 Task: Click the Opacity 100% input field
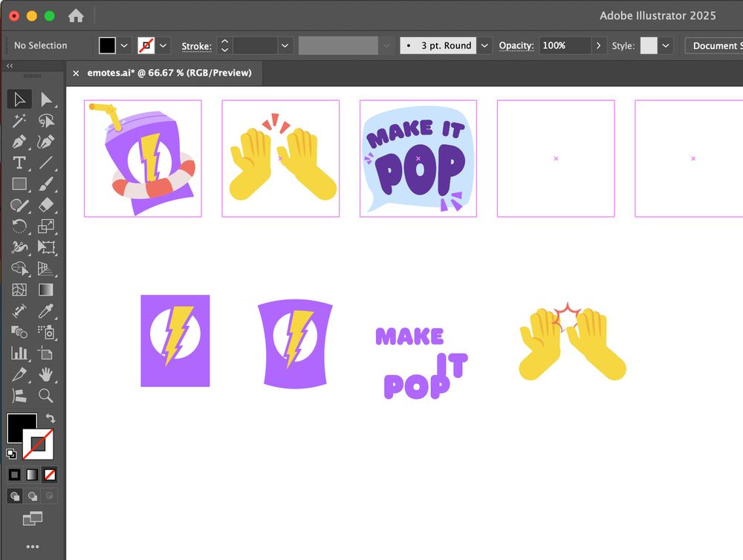point(565,46)
